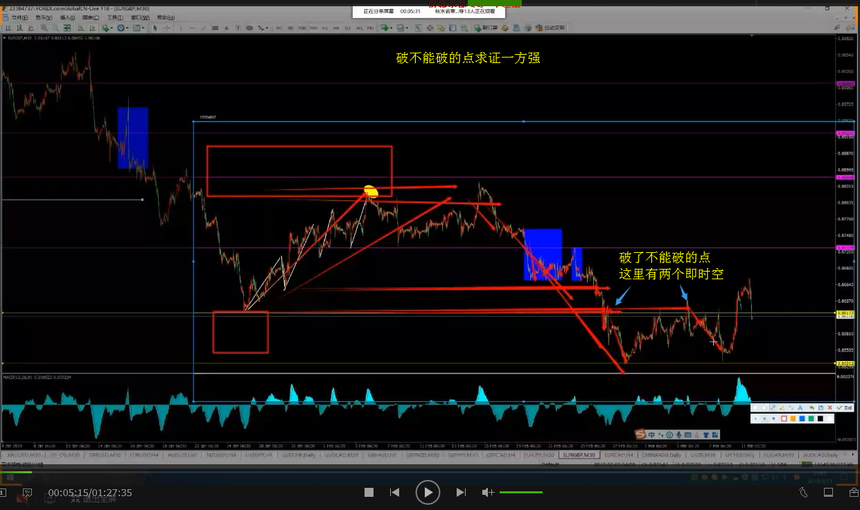Select the horizontal line drawing tool
This screenshot has height=510, width=860.
pyautogui.click(x=193, y=28)
